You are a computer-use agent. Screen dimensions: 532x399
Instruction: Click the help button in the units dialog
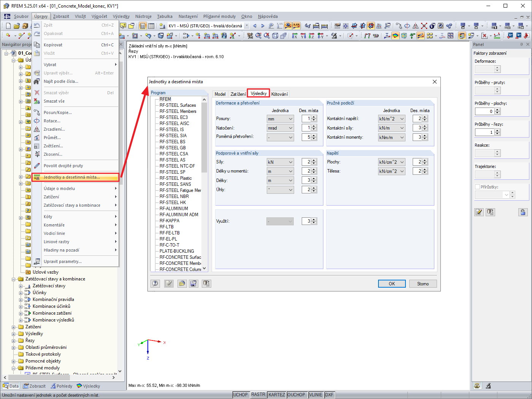click(155, 283)
